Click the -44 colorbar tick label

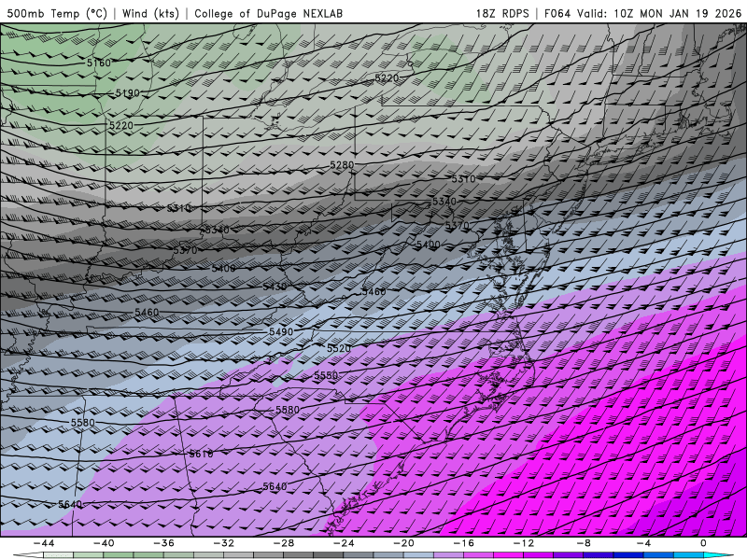[x=44, y=543]
